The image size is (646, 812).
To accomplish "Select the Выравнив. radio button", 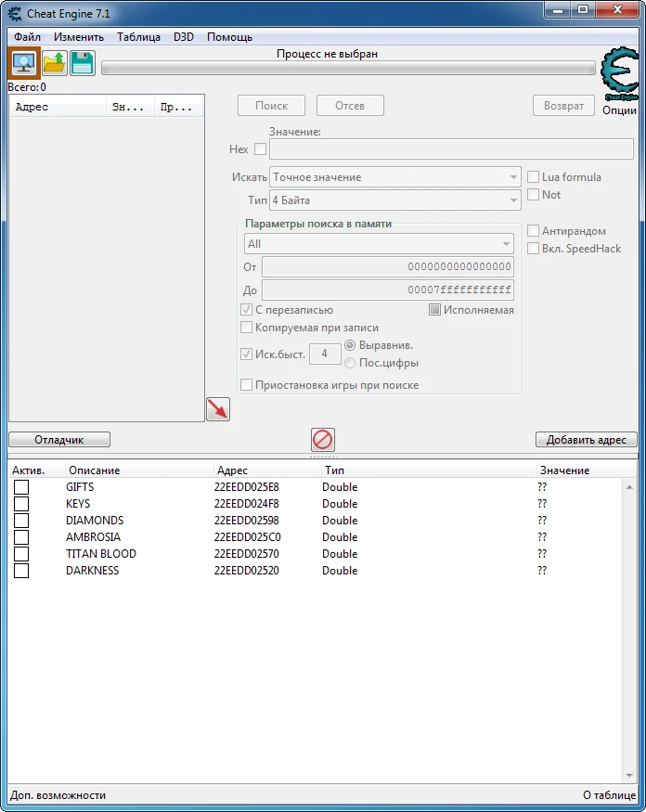I will (x=350, y=345).
